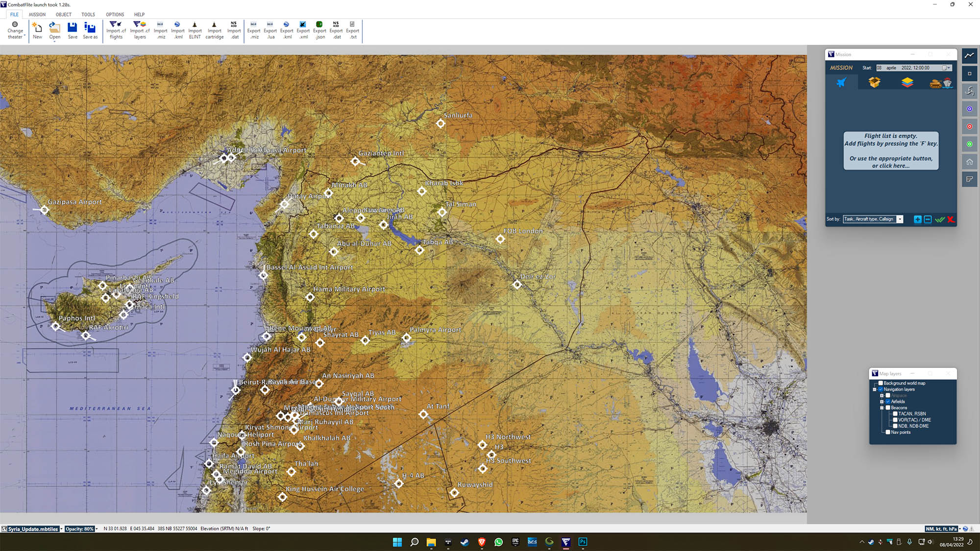This screenshot has width=980, height=551.
Task: Open the Sort by dropdown
Action: (900, 219)
